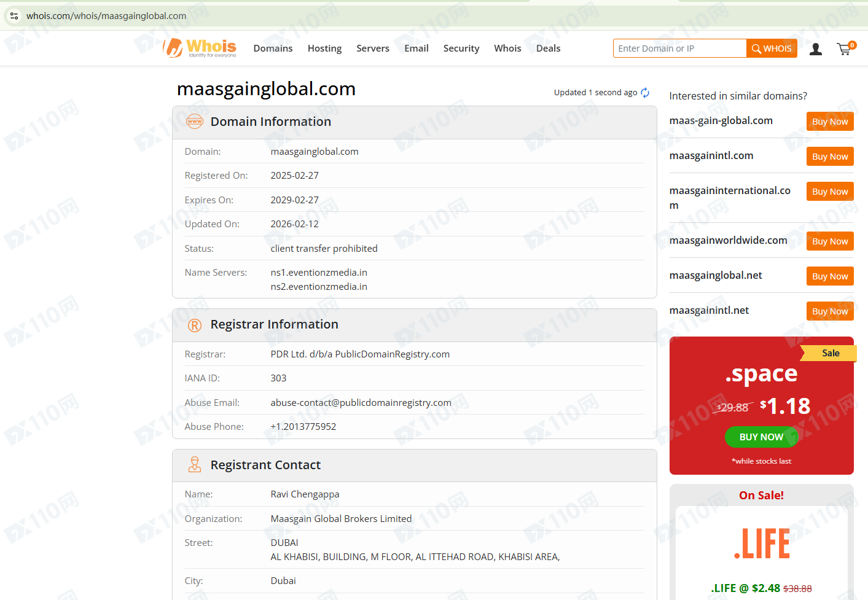Viewport: 868px width, 600px height.
Task: Click the .LIFE sale banner image
Action: pos(761,544)
